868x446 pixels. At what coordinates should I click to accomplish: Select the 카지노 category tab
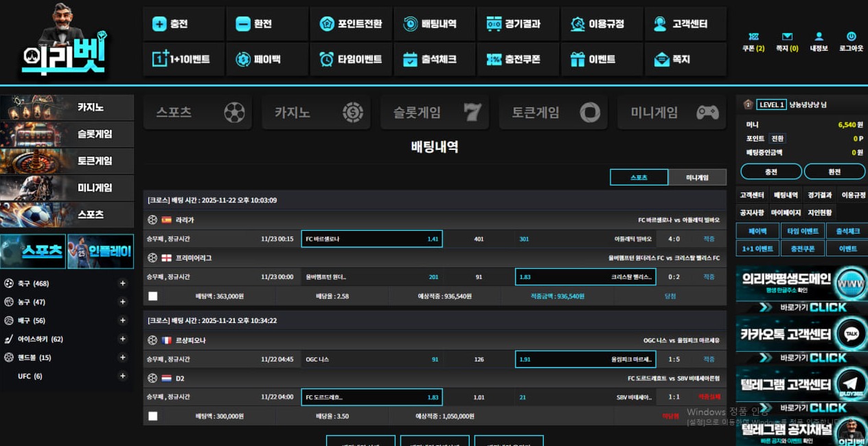[316, 113]
